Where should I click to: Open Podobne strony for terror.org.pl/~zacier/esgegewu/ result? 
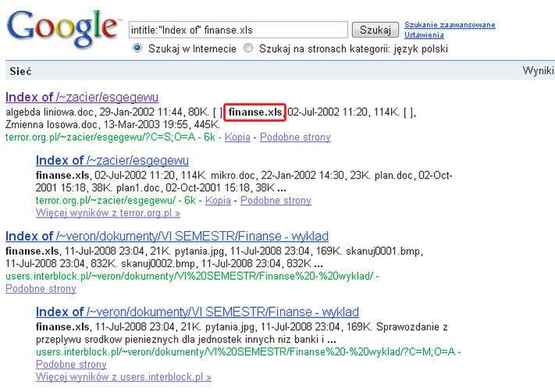click(x=276, y=201)
